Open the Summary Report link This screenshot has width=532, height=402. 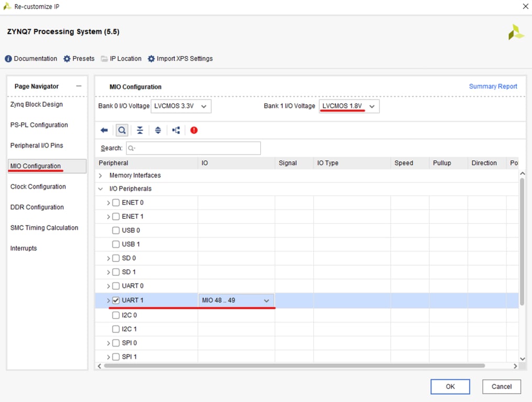(x=493, y=86)
